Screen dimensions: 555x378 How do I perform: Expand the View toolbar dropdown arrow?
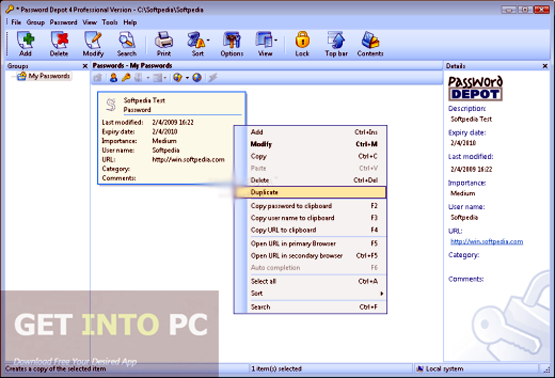pos(275,40)
